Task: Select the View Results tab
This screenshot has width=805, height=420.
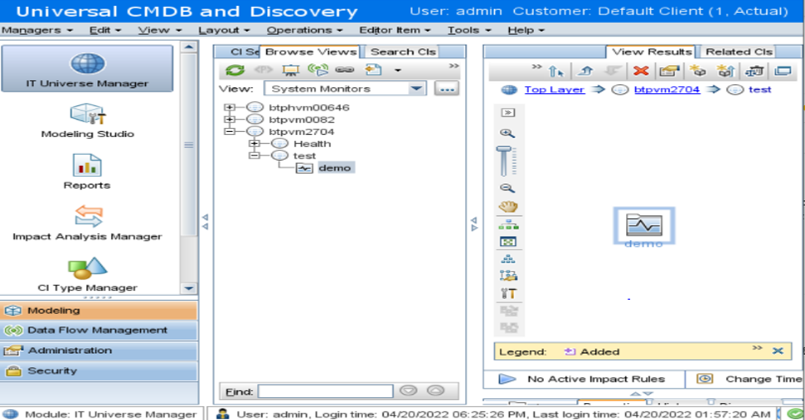Action: [651, 51]
